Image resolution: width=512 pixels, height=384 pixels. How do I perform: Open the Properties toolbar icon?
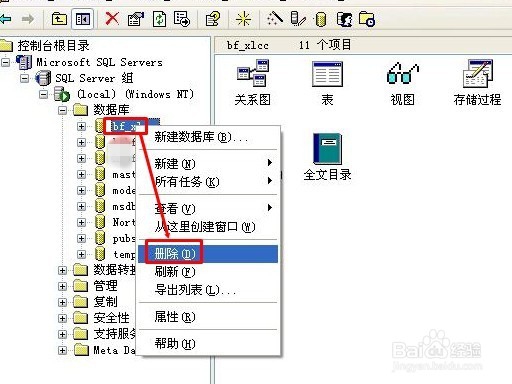pos(136,19)
